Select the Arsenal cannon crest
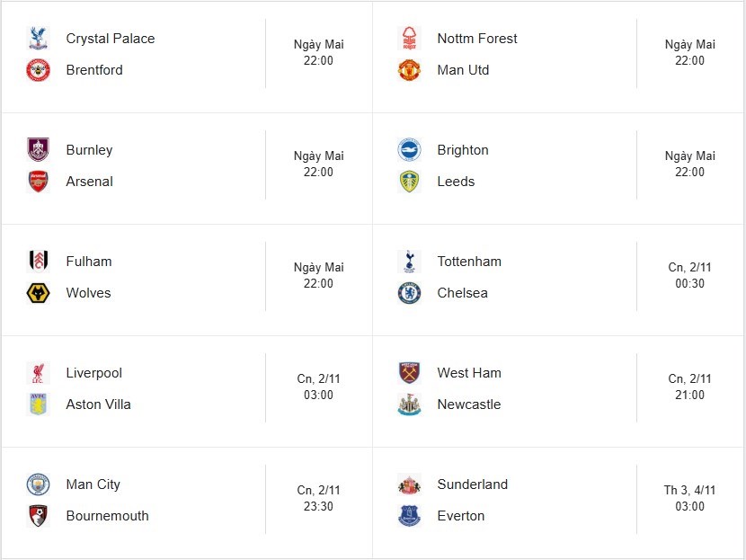 coord(40,182)
